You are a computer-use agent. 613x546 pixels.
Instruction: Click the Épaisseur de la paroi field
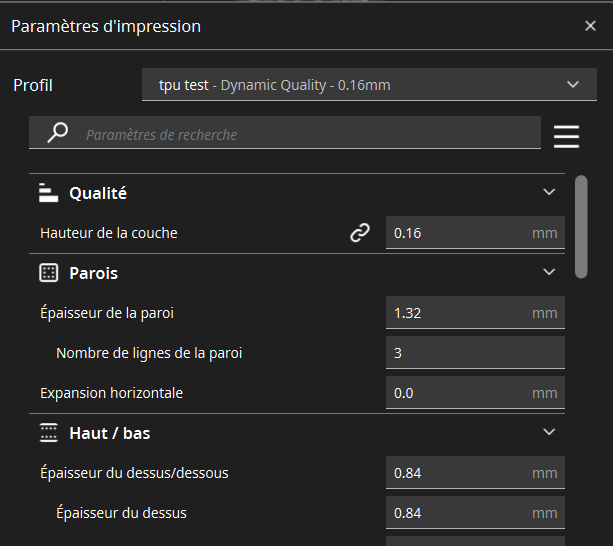(x=458, y=312)
